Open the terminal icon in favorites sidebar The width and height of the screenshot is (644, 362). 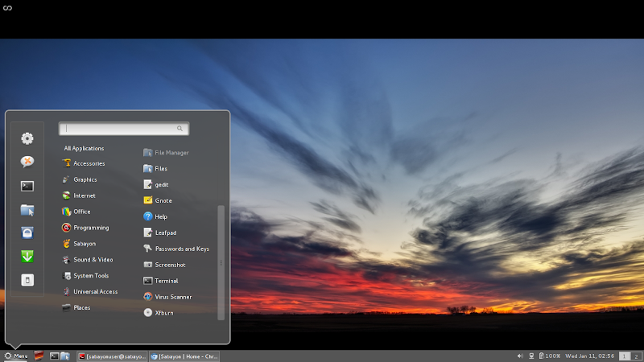[27, 186]
